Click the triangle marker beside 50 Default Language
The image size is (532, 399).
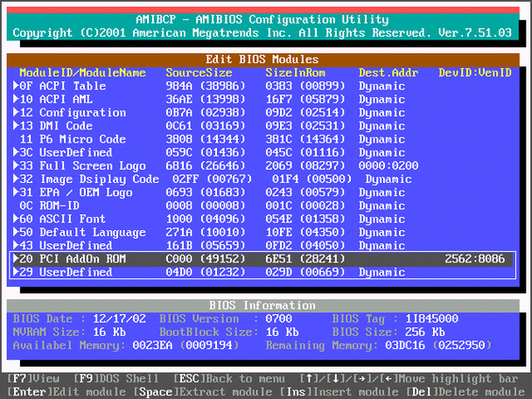16,232
